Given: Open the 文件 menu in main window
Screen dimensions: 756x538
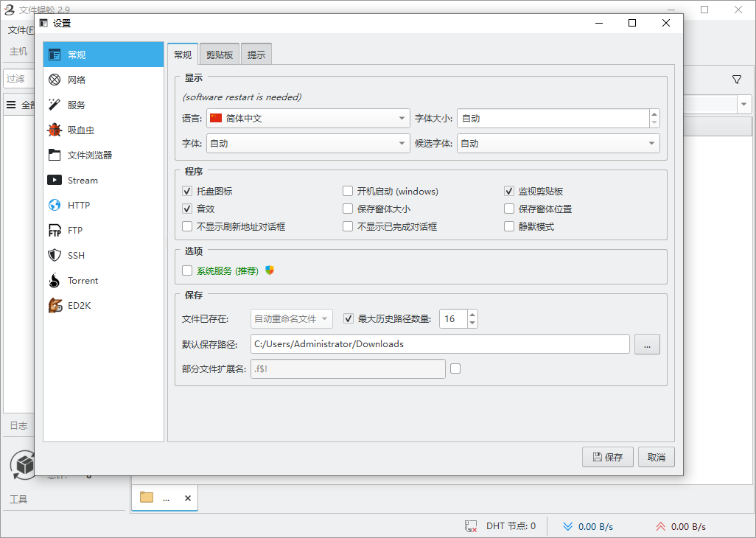Looking at the screenshot, I should pos(21,30).
